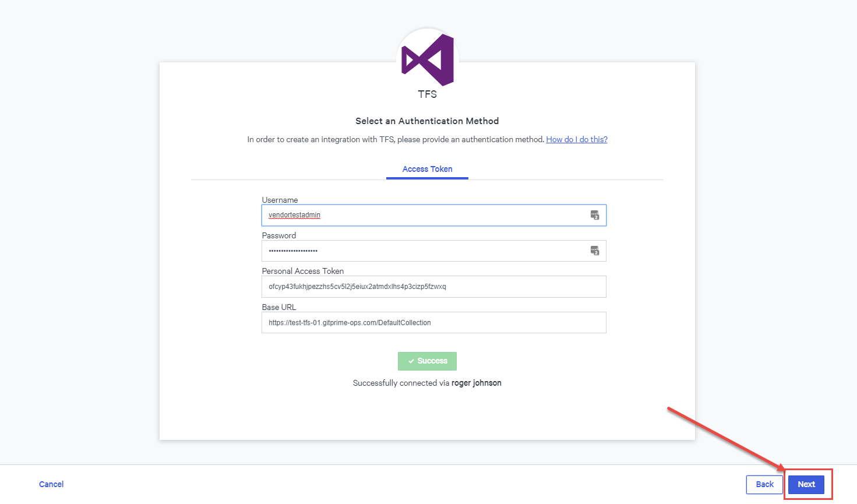This screenshot has width=857, height=504.
Task: Click the password manager icon in Password field
Action: pos(595,251)
